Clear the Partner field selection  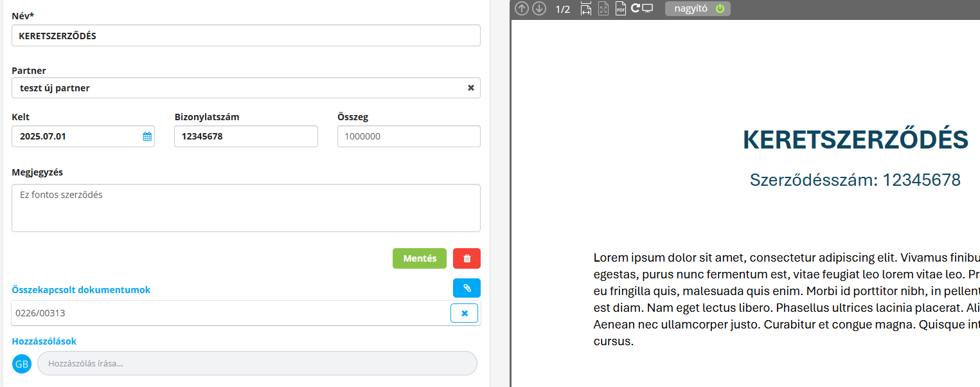coord(470,87)
